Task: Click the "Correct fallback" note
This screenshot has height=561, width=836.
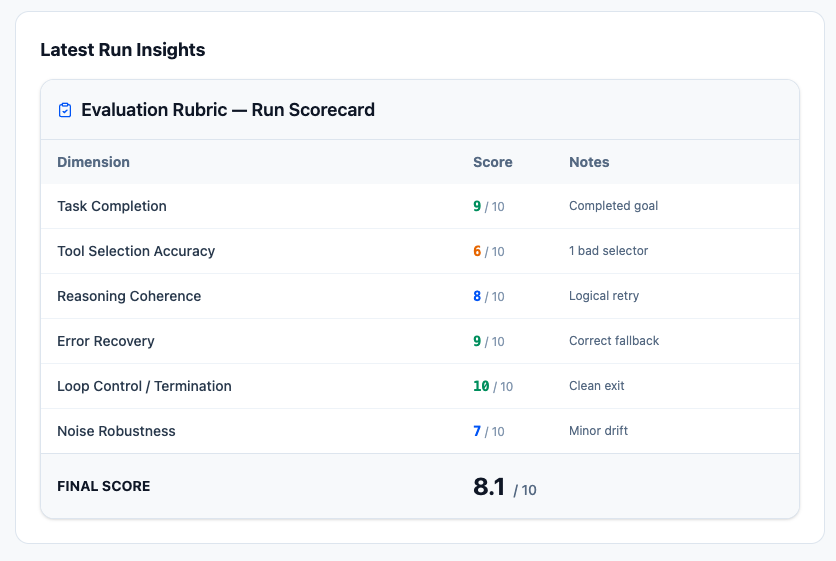Action: coord(614,341)
